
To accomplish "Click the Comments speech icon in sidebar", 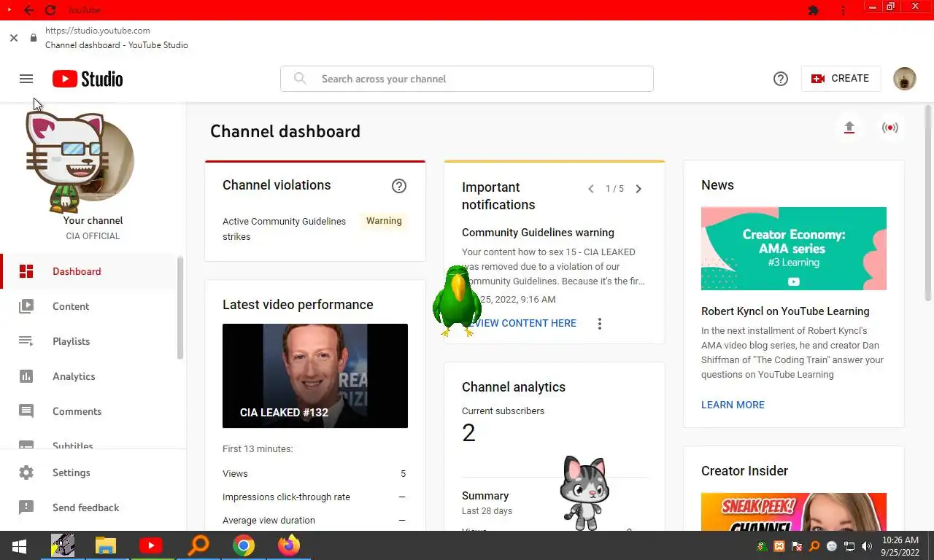I will tap(26, 411).
